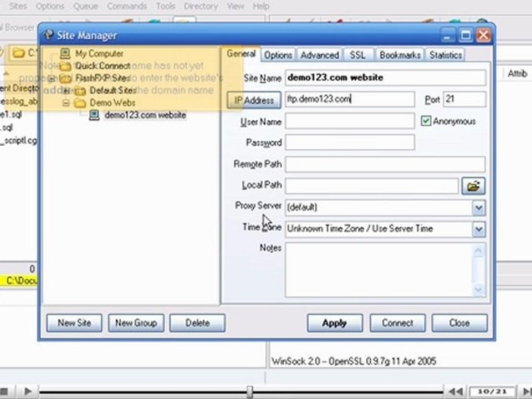Switch to the General tab
The height and width of the screenshot is (399, 532).
tap(241, 54)
